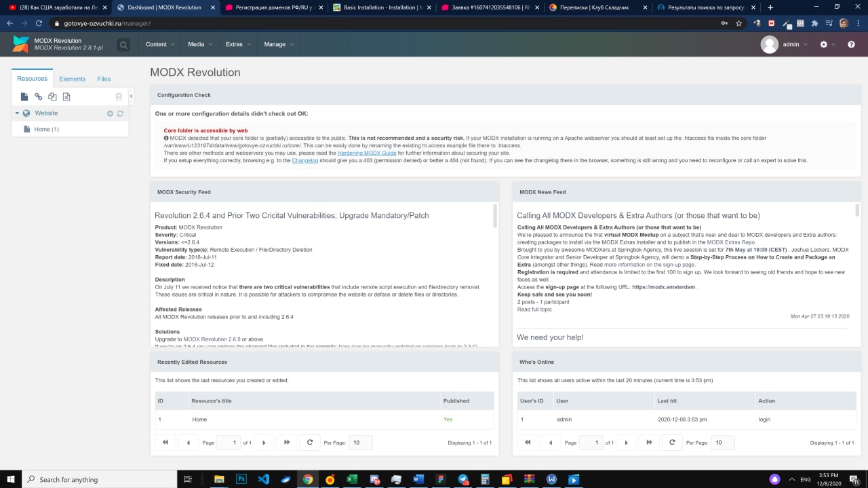This screenshot has height=488, width=868.
Task: Open the Hardening MODX Guide link
Action: (367, 153)
